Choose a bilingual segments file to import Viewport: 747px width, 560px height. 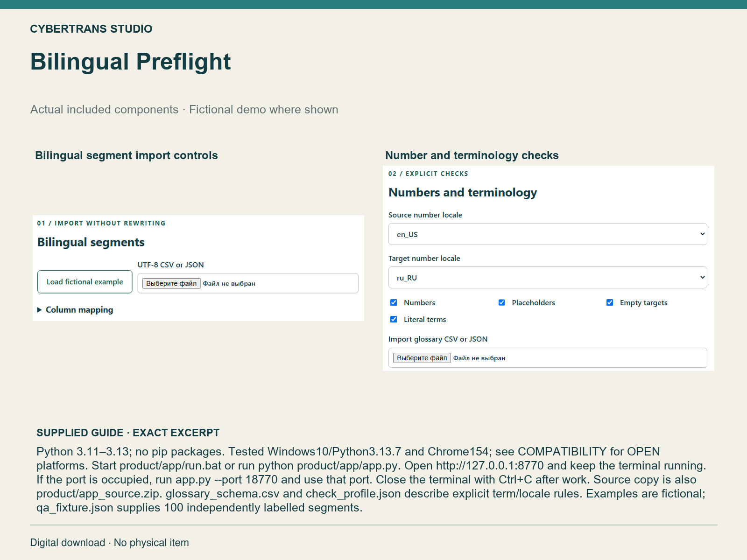click(x=171, y=283)
